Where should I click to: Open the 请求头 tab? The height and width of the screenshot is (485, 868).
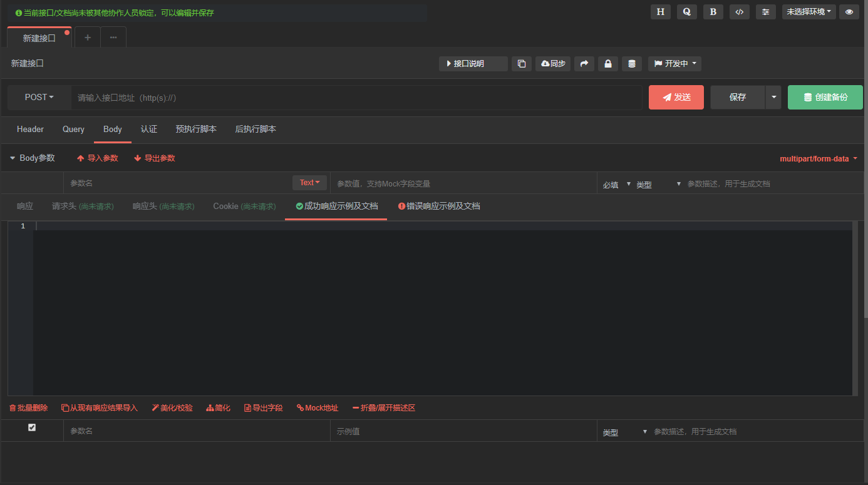point(83,207)
